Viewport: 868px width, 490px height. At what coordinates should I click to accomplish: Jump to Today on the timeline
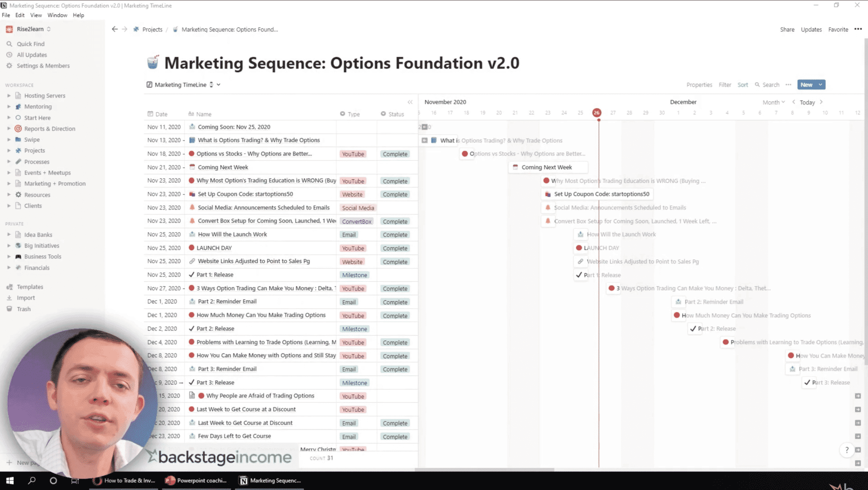point(807,102)
